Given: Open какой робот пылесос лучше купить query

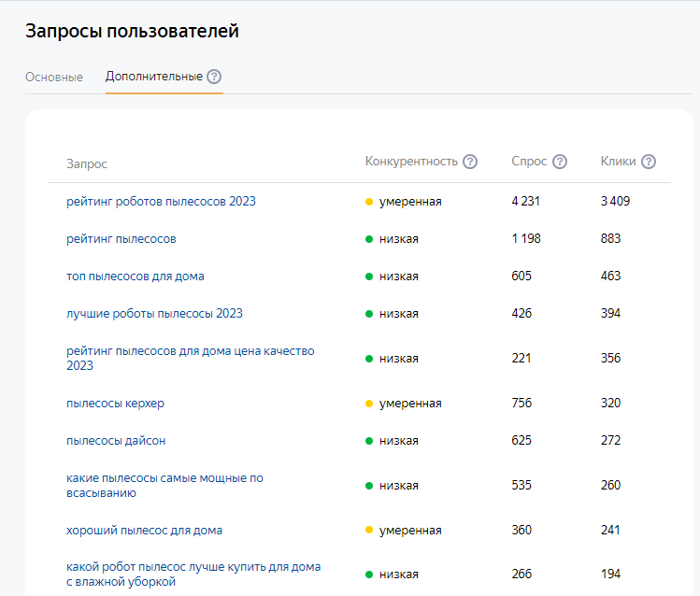Looking at the screenshot, I should (193, 567).
